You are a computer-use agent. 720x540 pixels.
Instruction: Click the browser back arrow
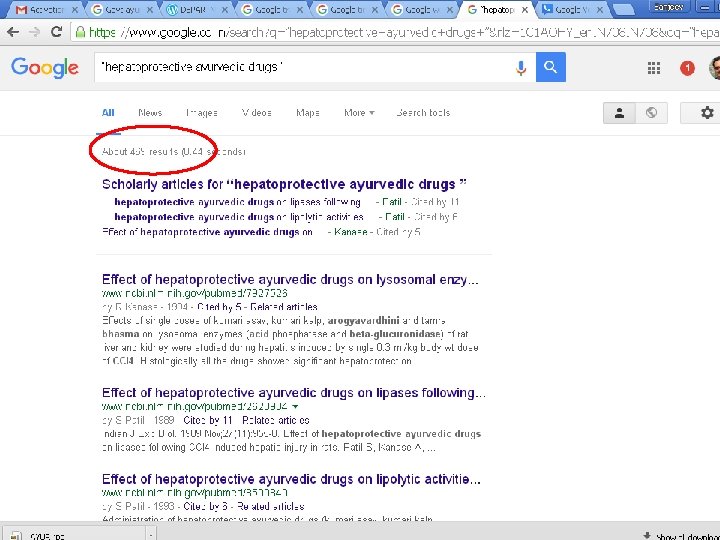coord(13,32)
